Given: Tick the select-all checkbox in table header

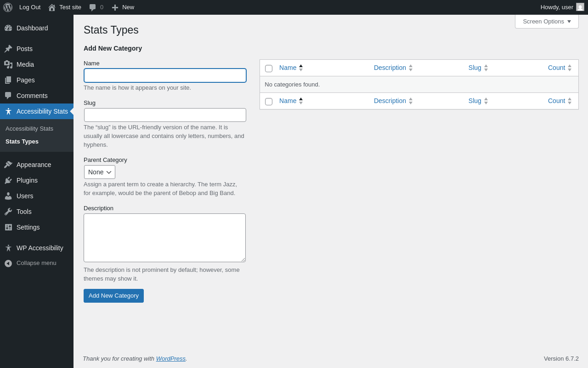Looking at the screenshot, I should 269,69.
